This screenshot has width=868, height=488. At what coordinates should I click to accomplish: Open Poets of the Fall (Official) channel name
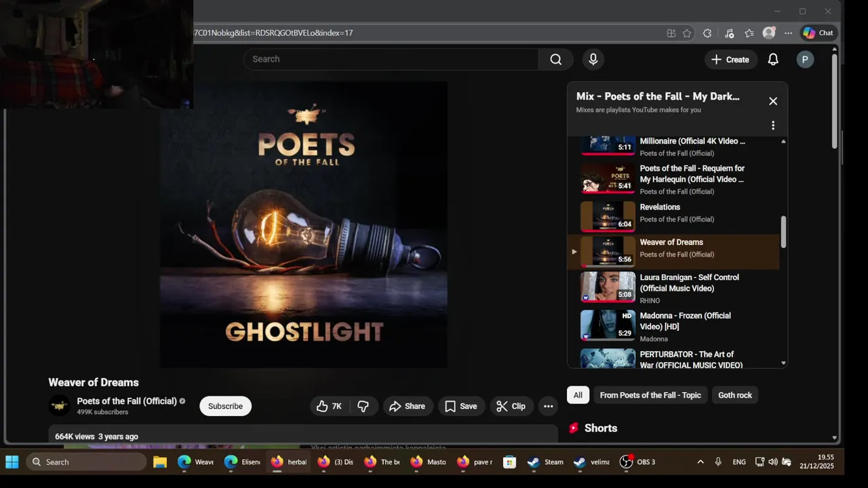click(x=127, y=401)
